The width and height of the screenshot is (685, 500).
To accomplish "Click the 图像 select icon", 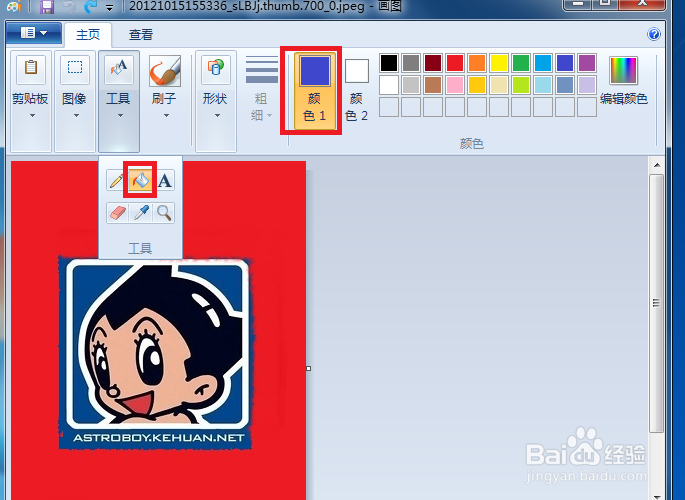I will (75, 69).
